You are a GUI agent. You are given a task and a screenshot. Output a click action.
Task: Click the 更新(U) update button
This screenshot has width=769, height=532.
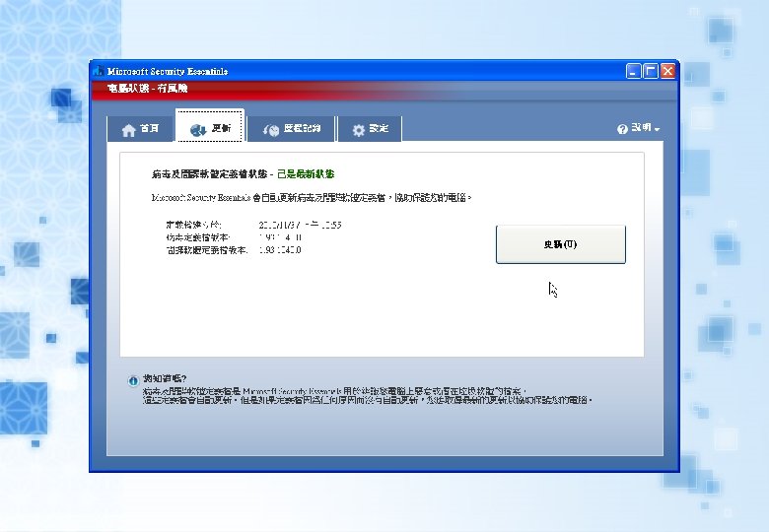point(561,244)
